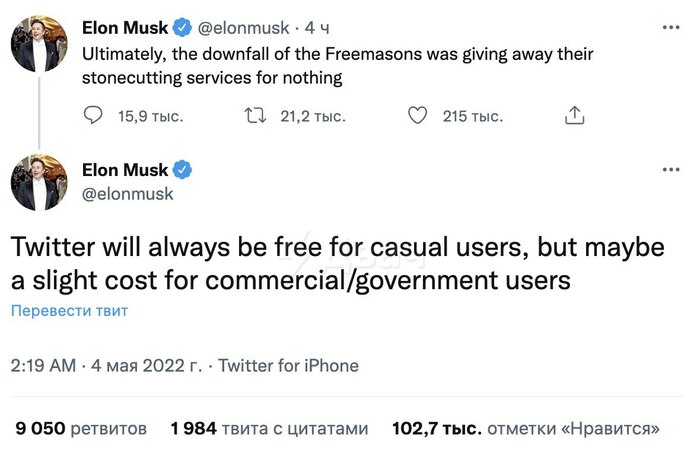
Task: Click the 2:19 AM · 4 мая 2022 timestamp
Action: click(105, 366)
